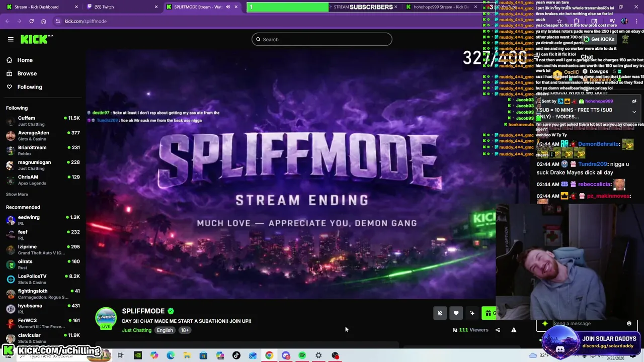Open AverageAden's channel from the sidebar
Image resolution: width=644 pixels, height=362 pixels.
coord(43,136)
